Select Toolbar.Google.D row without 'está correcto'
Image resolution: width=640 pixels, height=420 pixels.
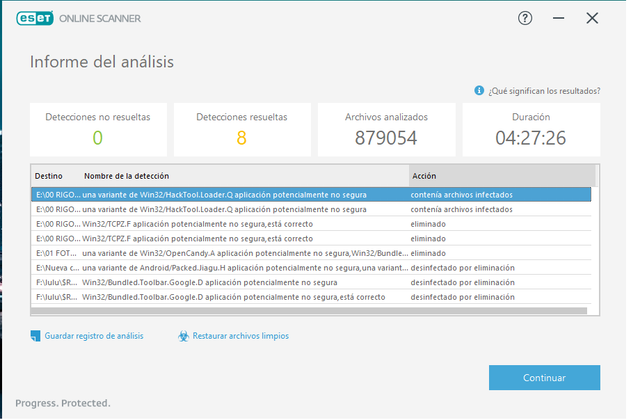pos(311,282)
